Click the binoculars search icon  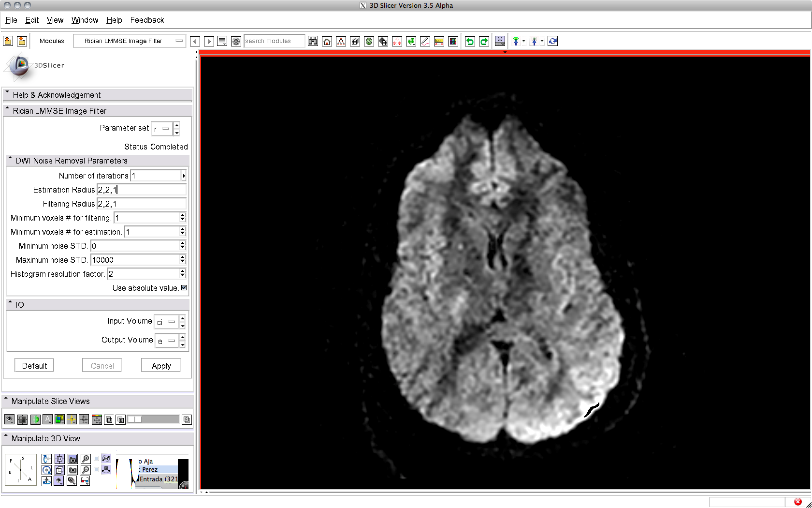pyautogui.click(x=313, y=42)
